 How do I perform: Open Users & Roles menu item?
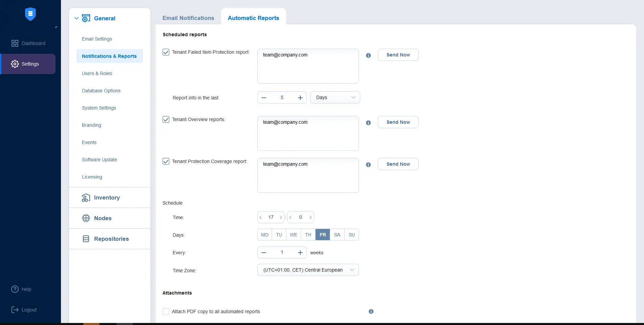(97, 73)
